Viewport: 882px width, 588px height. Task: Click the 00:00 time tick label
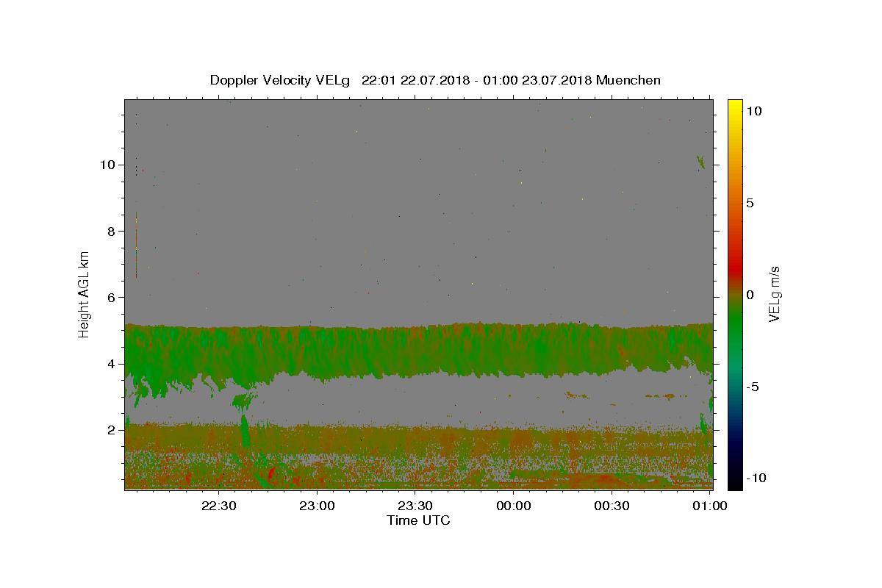514,506
